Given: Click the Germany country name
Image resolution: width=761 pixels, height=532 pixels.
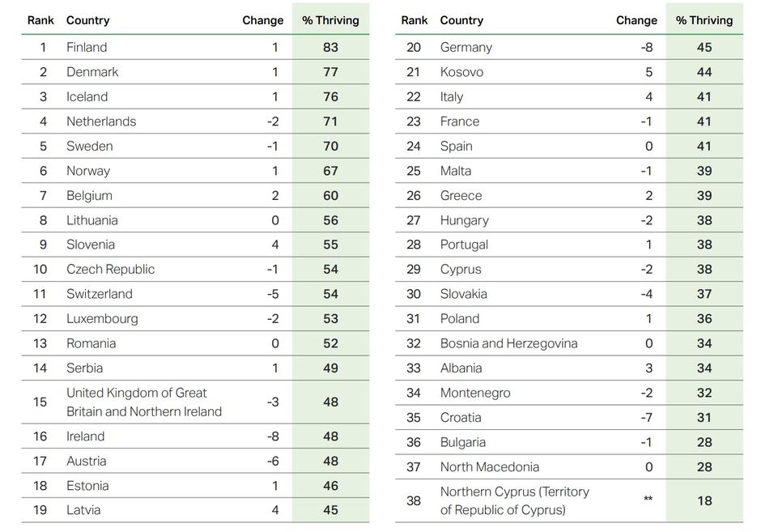Looking at the screenshot, I should click(x=466, y=47).
